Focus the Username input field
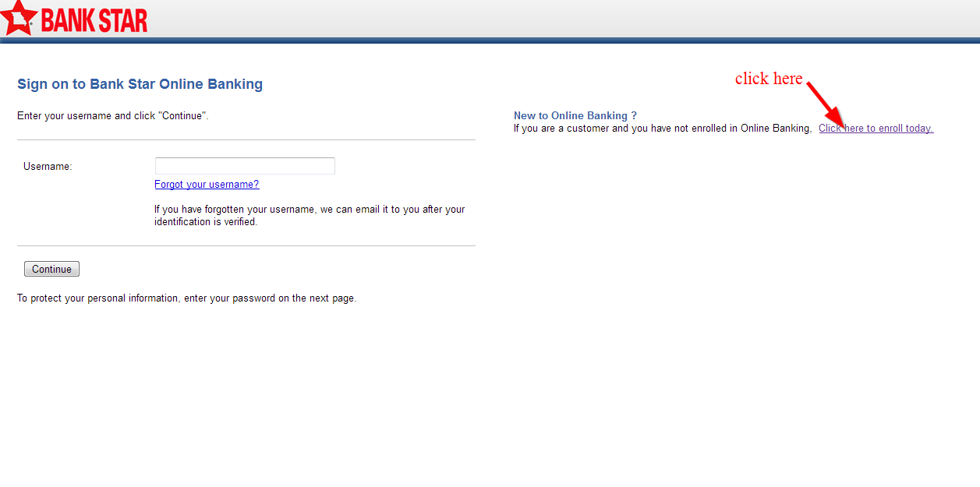980x487 pixels. [245, 166]
